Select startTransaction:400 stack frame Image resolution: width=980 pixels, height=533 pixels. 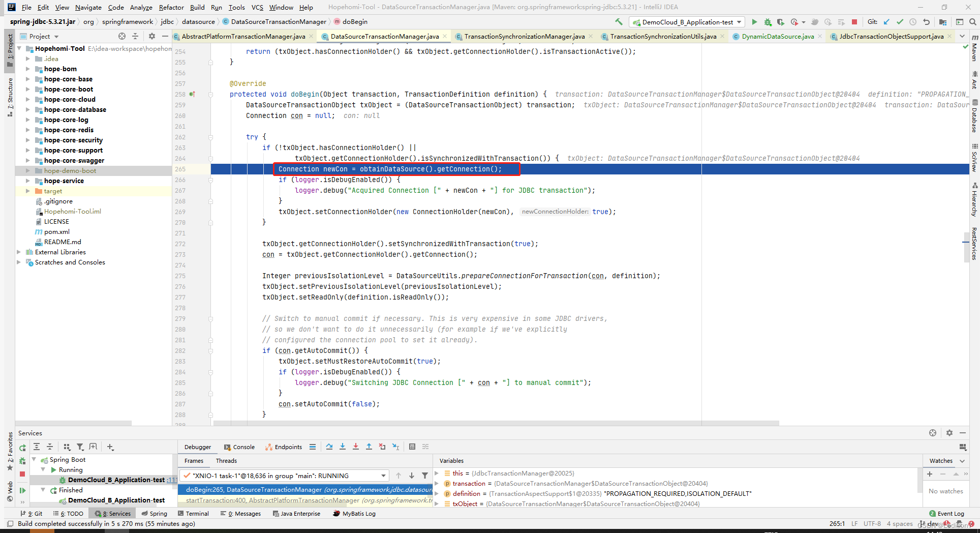click(305, 500)
